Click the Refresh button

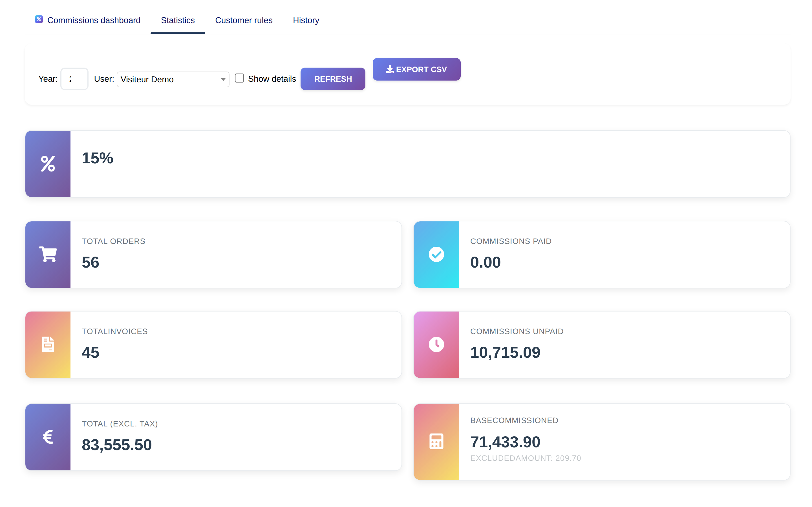[333, 79]
